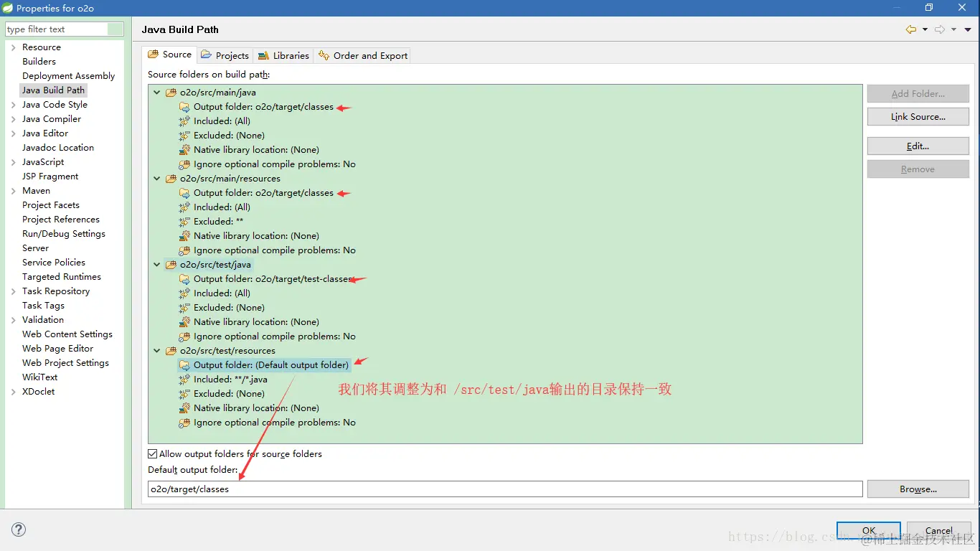Click the o2o/src/main/resources source folder icon
Image resolution: width=980 pixels, height=551 pixels.
(x=171, y=179)
